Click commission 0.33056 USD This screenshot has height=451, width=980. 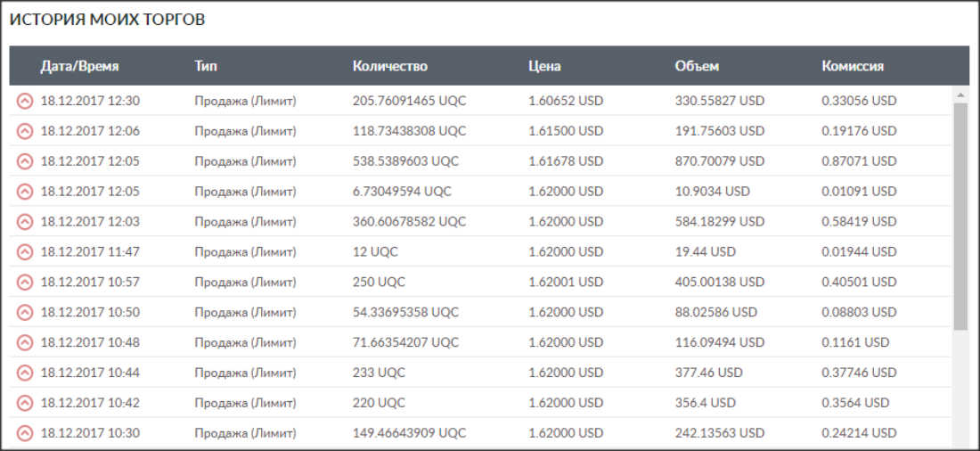coord(859,101)
